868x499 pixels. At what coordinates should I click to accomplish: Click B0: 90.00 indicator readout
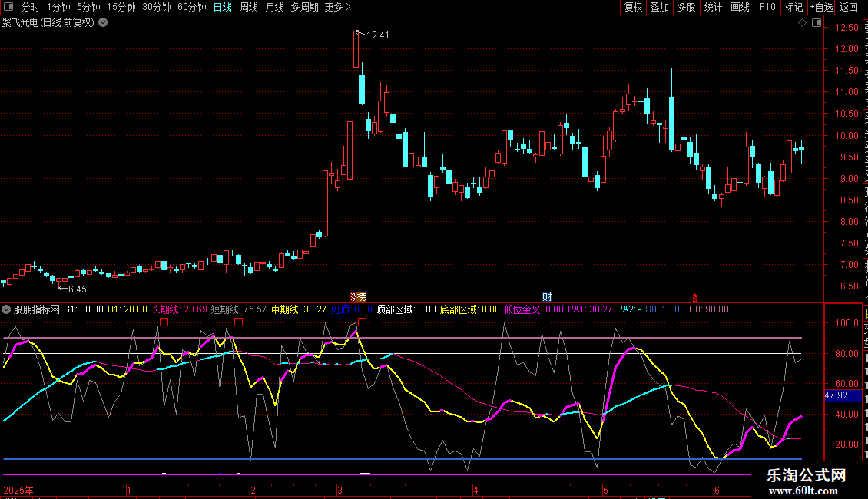tap(708, 310)
